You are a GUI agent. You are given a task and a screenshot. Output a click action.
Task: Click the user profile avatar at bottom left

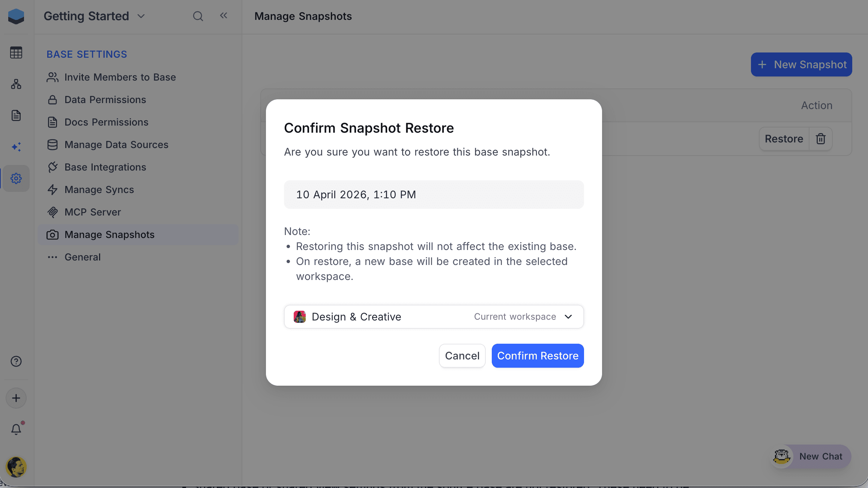point(16,467)
